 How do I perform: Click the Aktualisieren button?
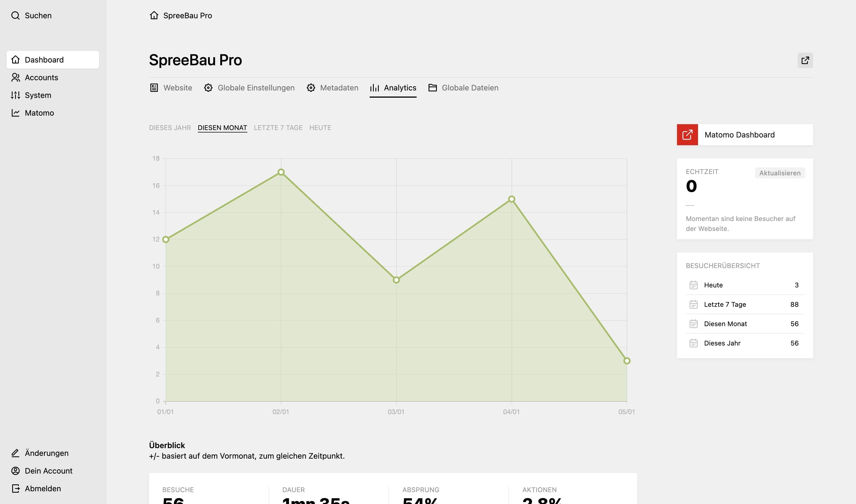coord(780,173)
